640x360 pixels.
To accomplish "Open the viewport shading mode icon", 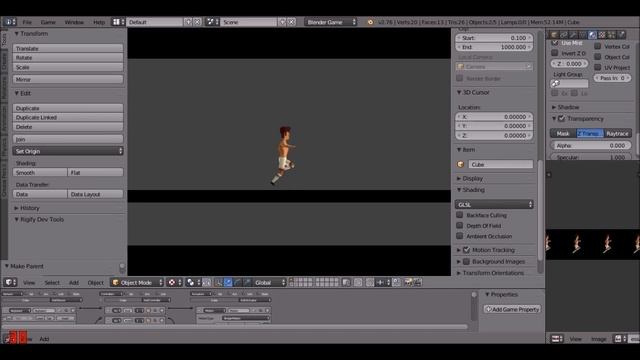I will [192, 282].
